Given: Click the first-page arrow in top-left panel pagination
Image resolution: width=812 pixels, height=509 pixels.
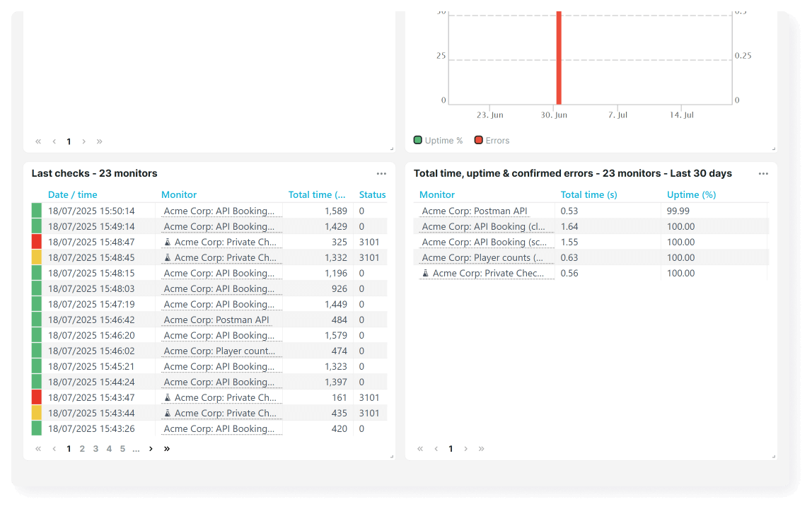Looking at the screenshot, I should click(38, 141).
